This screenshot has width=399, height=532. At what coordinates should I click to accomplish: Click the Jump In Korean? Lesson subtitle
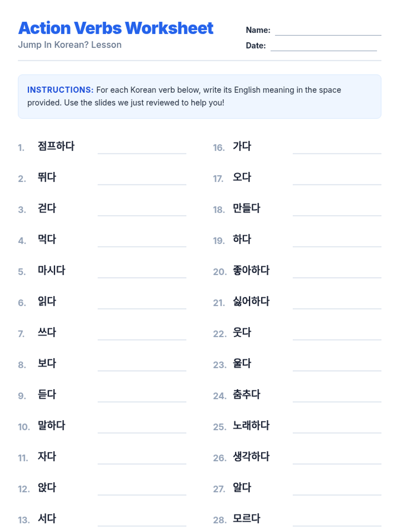(x=70, y=45)
